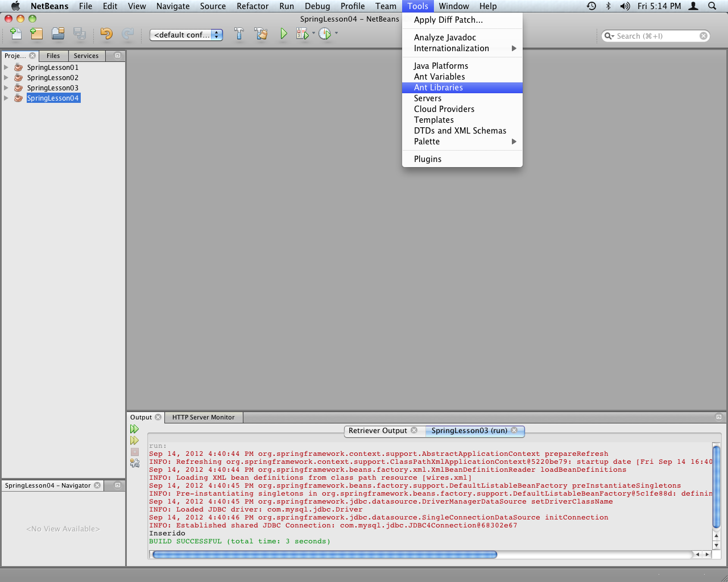Screen dimensions: 728x582
Task: Switch to the HTTP Server Monitor tab
Action: coord(204,417)
